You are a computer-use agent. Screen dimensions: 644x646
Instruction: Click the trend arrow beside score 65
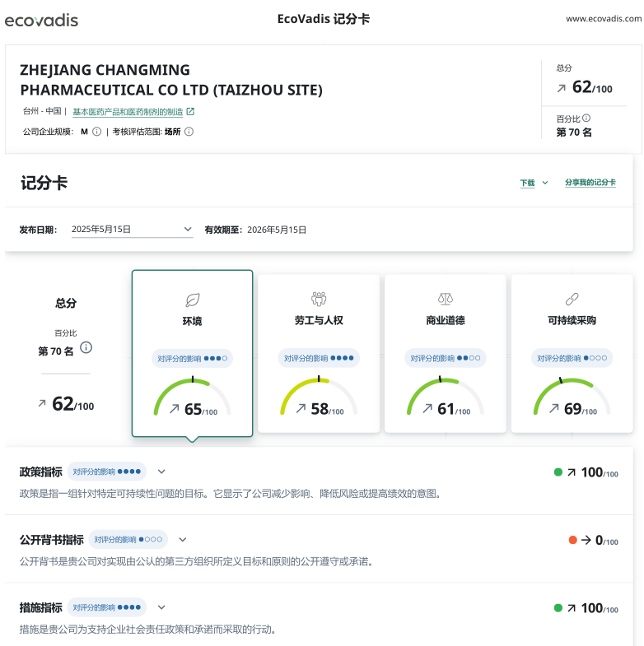175,409
